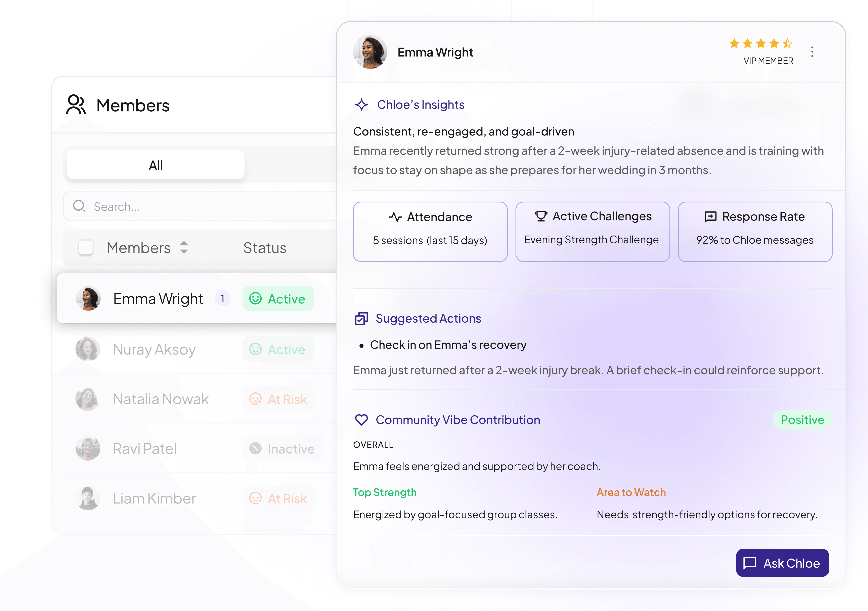
Task: Click the Response Rate message icon
Action: (x=710, y=217)
